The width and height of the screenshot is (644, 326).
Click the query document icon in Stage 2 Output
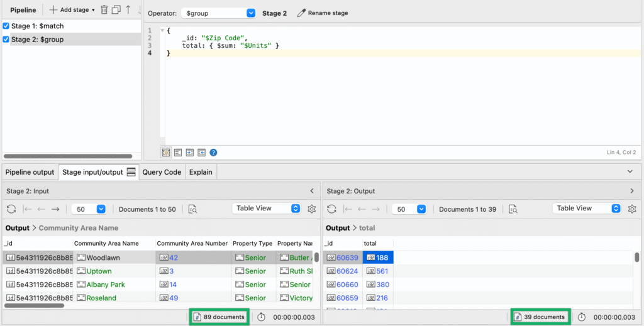point(513,209)
